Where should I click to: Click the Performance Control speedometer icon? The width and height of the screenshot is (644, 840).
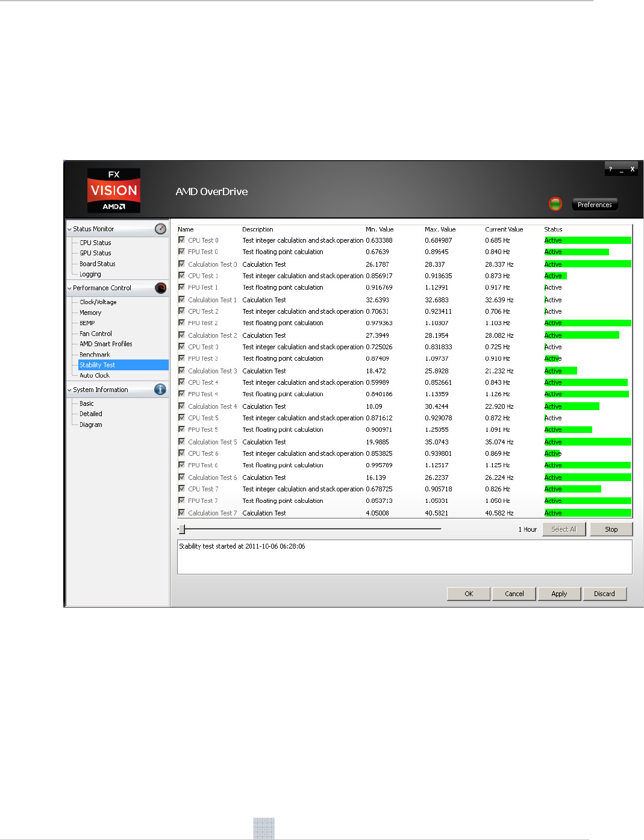pyautogui.click(x=160, y=288)
